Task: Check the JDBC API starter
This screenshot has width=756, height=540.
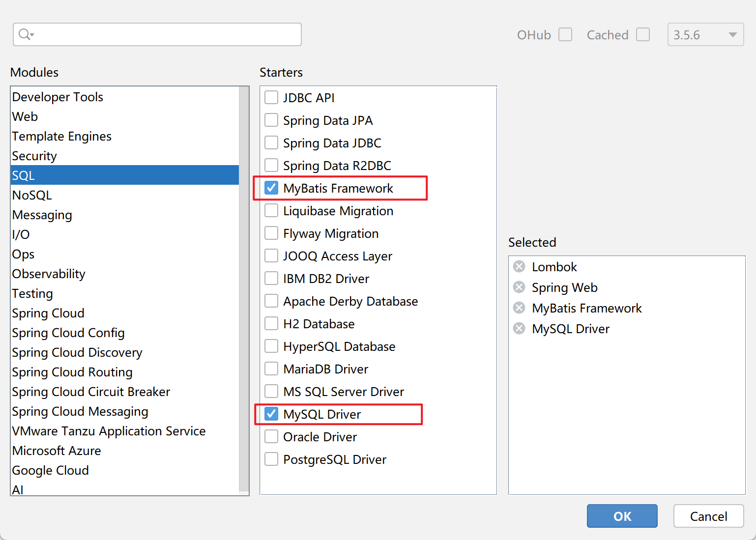Action: 271,97
